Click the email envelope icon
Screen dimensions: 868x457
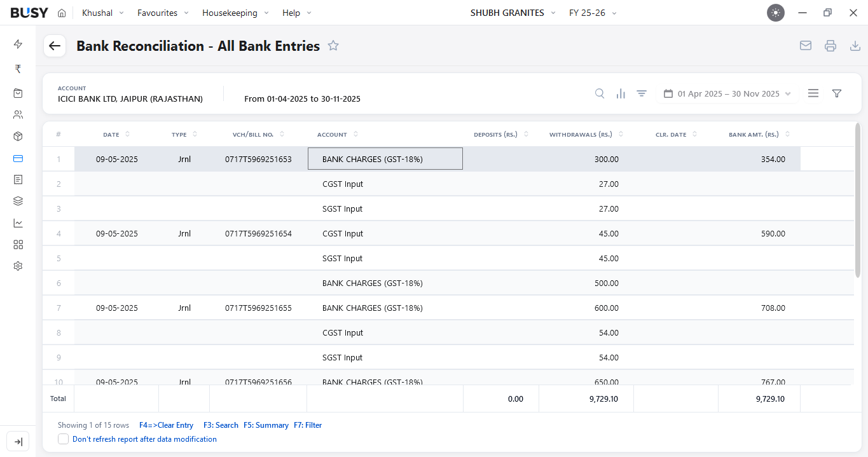(806, 46)
